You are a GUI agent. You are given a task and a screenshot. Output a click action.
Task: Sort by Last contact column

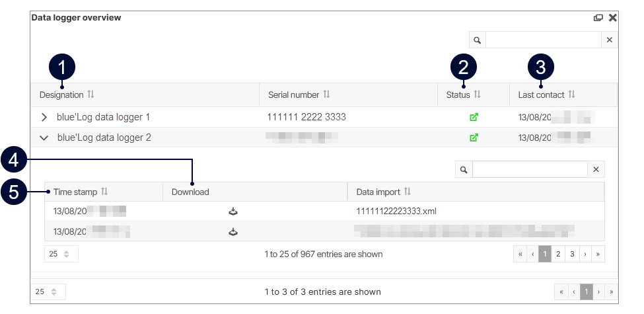pyautogui.click(x=571, y=95)
